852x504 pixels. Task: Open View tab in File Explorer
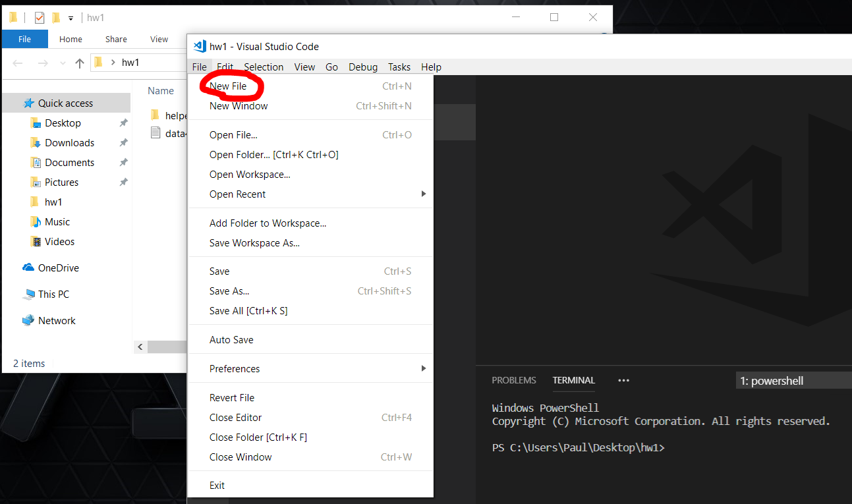[159, 40]
